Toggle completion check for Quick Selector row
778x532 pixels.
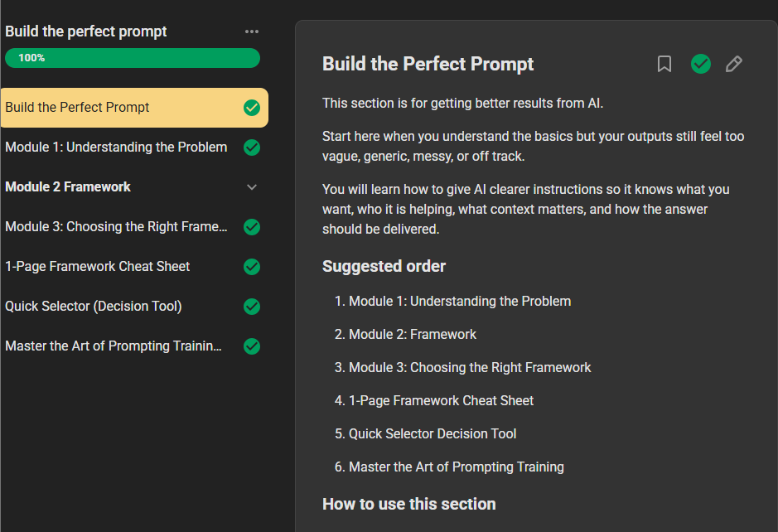252,307
